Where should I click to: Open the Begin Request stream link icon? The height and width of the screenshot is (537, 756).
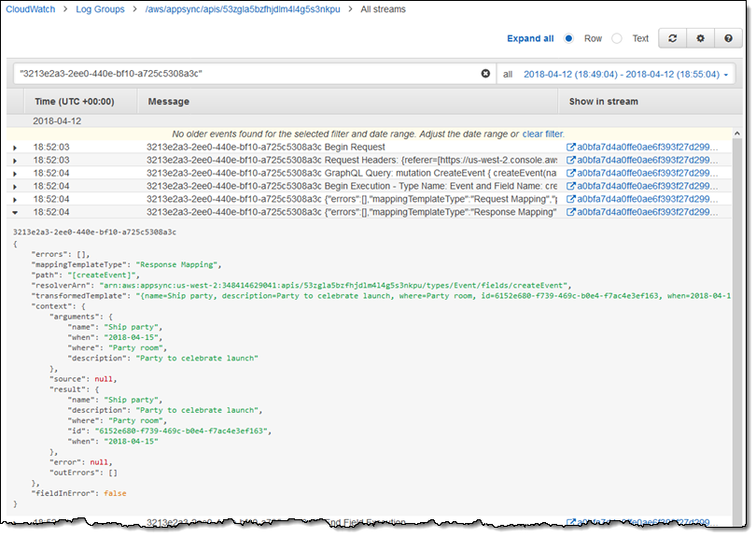pyautogui.click(x=571, y=148)
